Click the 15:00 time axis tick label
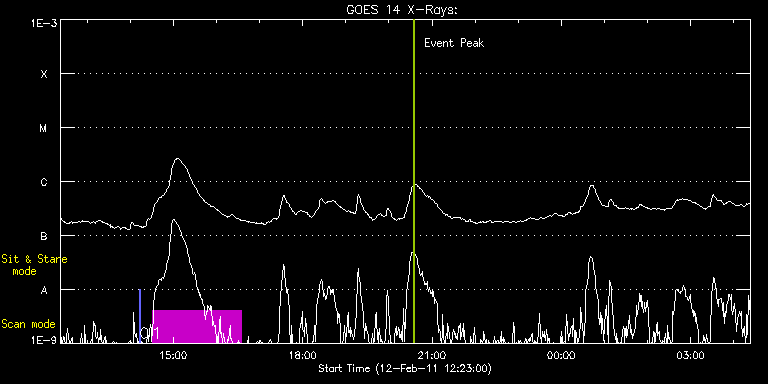This screenshot has width=768, height=384. 173,355
